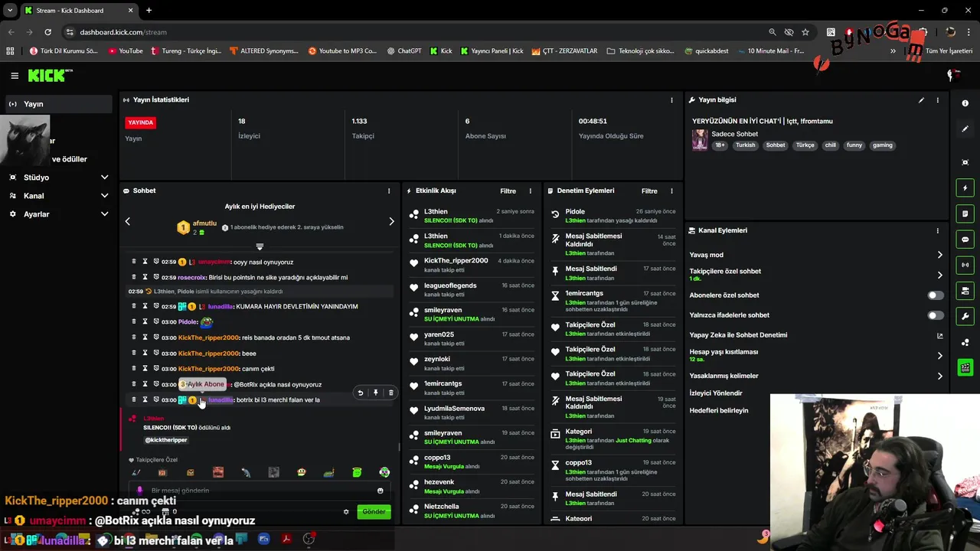Click the speech bubble sidebar icon
This screenshot has width=980, height=551.
965,240
